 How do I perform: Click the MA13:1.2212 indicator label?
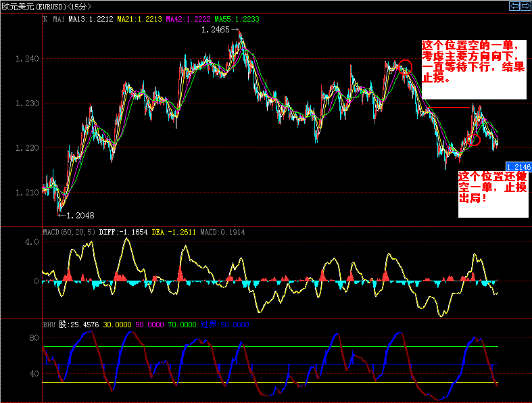[x=91, y=20]
